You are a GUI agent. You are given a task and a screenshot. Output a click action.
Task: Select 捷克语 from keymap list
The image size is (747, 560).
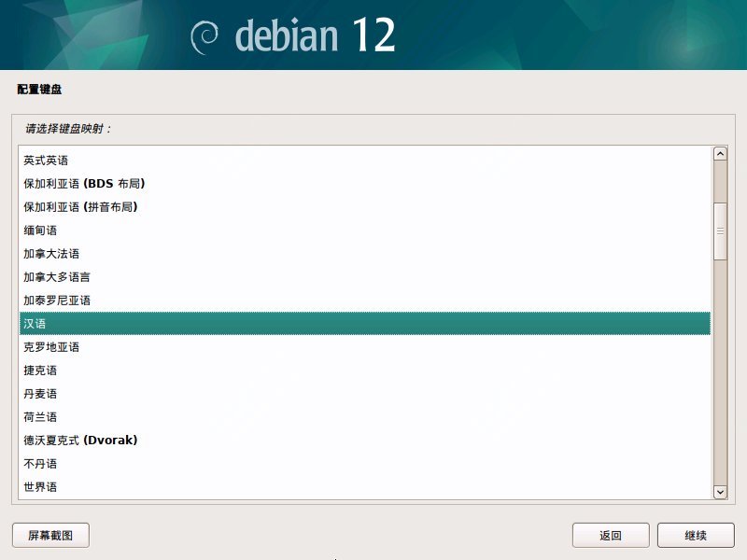[40, 371]
